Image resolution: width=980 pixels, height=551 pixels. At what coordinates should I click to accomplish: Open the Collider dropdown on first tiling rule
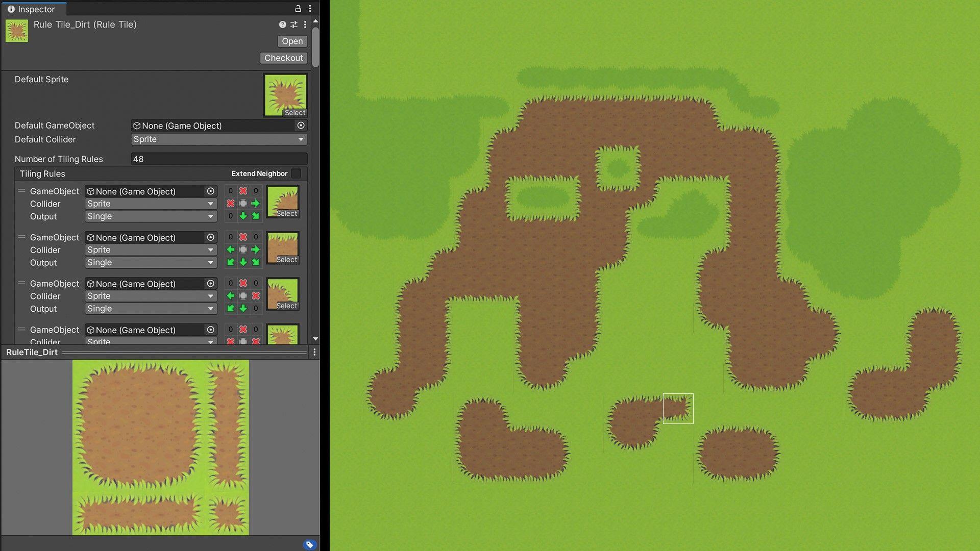[150, 203]
